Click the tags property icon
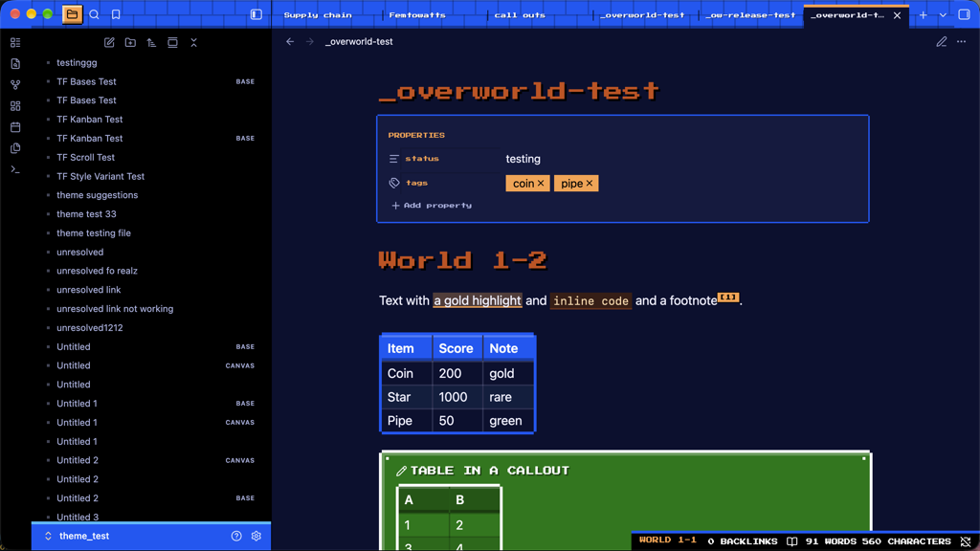The image size is (980, 551). (393, 183)
